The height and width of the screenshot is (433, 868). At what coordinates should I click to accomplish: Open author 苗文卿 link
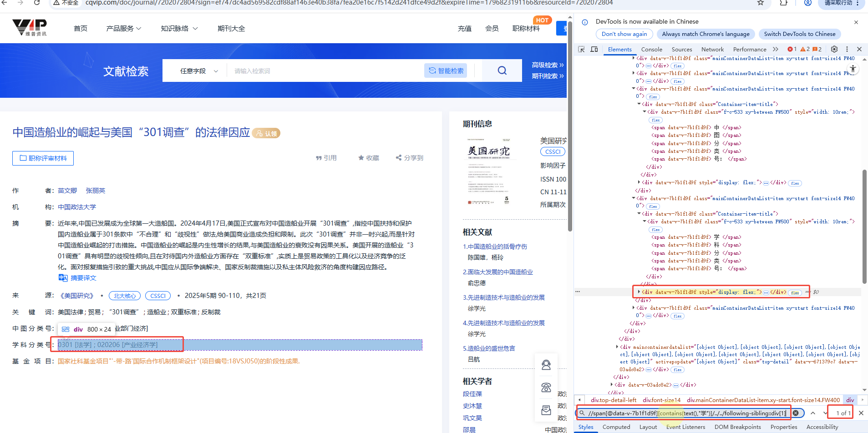pyautogui.click(x=67, y=191)
